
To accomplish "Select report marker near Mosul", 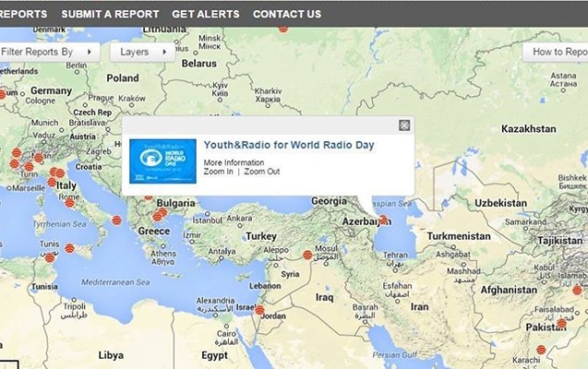I will (x=307, y=256).
